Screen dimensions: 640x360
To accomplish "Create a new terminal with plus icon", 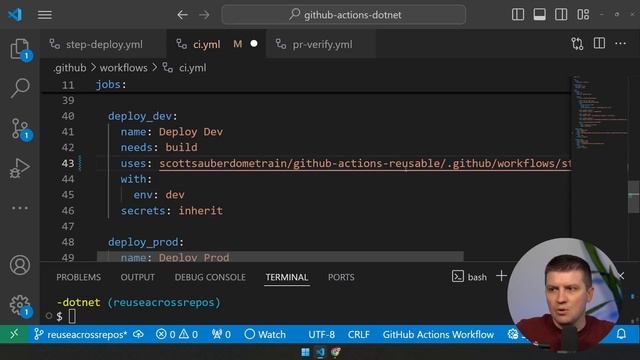I will (501, 276).
